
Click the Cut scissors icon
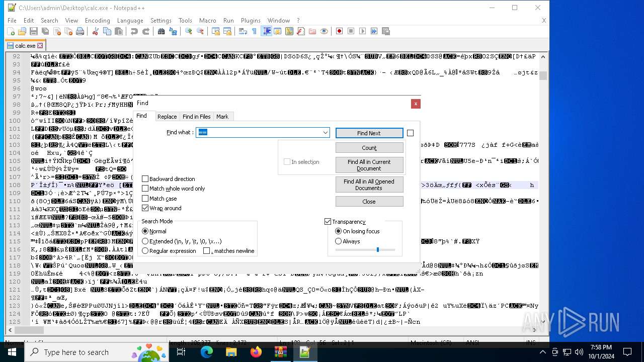pyautogui.click(x=95, y=31)
